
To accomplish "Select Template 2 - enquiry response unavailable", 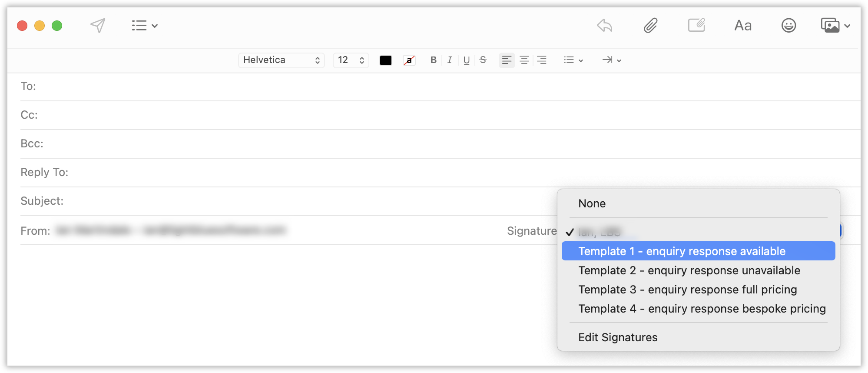I will [x=689, y=270].
